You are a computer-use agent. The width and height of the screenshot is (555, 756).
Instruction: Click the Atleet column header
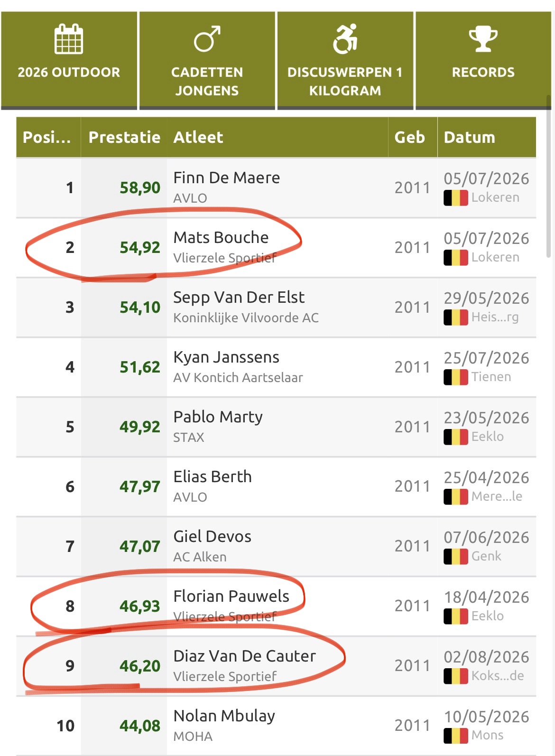[277, 137]
